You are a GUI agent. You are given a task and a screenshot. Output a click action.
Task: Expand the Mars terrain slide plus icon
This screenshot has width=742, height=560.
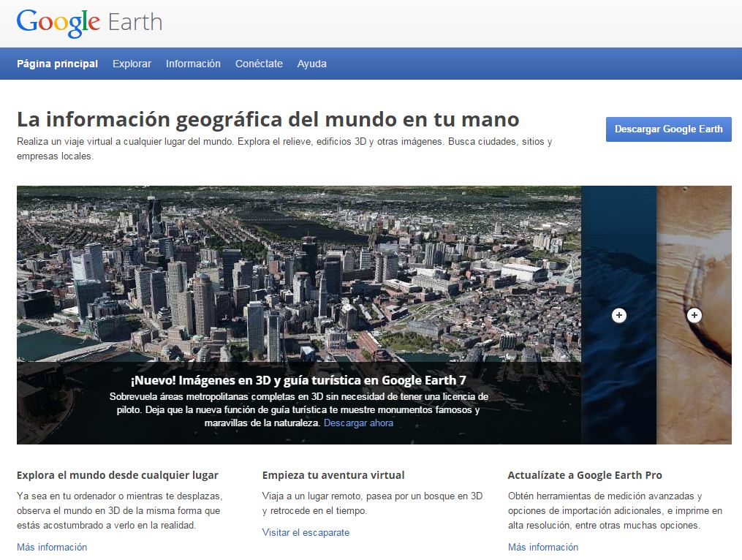pyautogui.click(x=694, y=315)
